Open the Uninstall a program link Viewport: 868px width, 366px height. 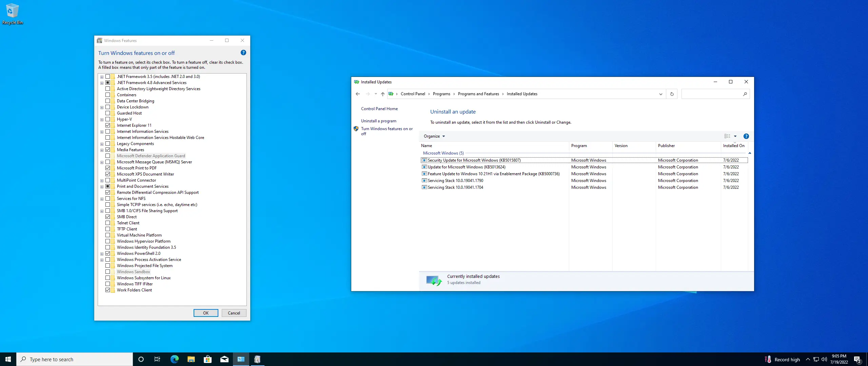tap(378, 121)
